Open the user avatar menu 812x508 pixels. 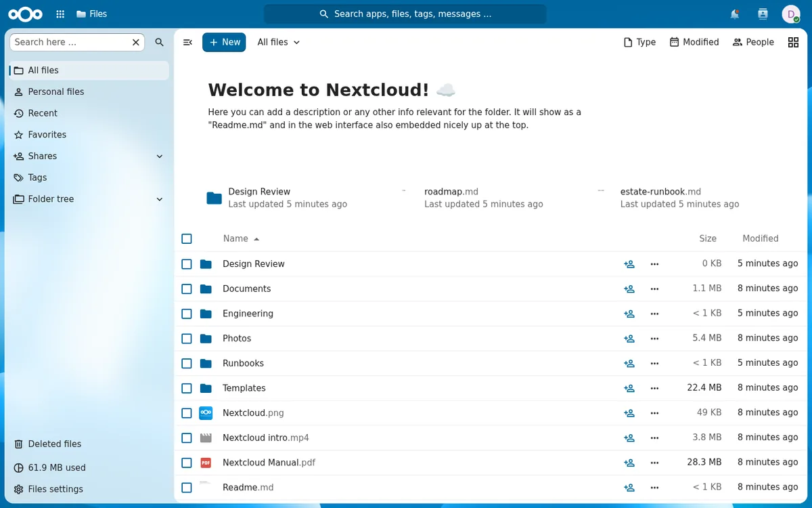pyautogui.click(x=790, y=14)
